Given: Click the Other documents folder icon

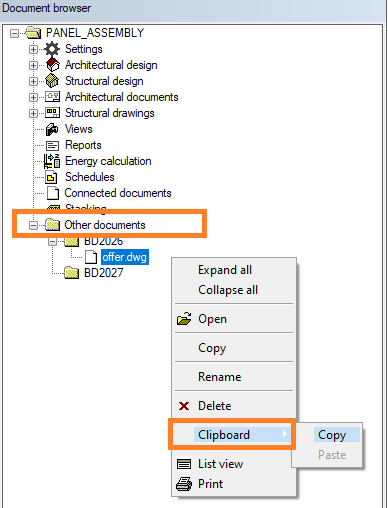Looking at the screenshot, I should [52, 225].
